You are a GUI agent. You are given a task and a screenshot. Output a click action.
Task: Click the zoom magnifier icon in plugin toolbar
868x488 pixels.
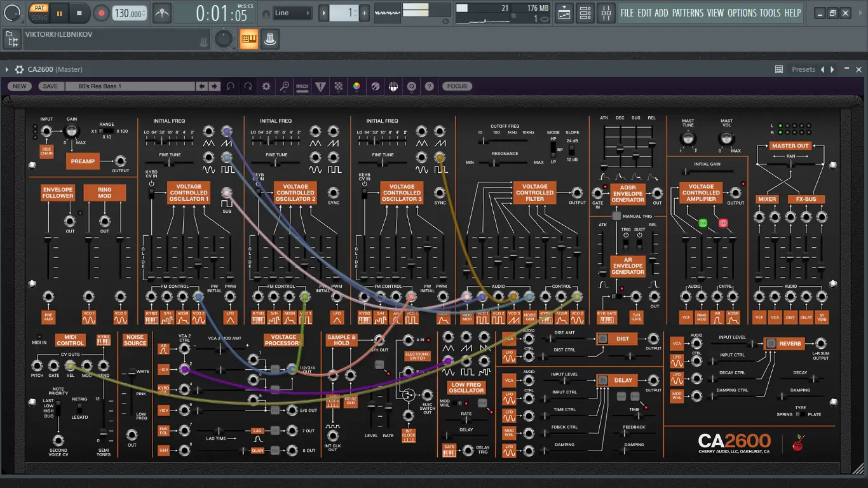click(285, 86)
